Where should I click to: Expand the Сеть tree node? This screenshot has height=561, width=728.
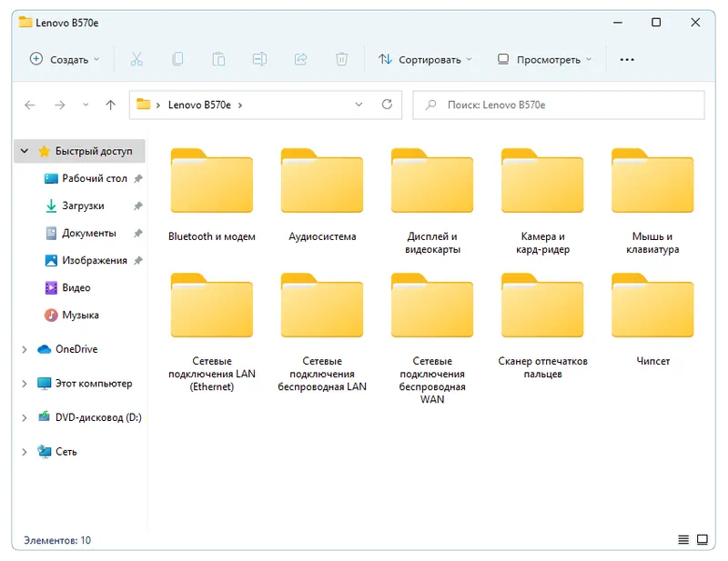[25, 452]
